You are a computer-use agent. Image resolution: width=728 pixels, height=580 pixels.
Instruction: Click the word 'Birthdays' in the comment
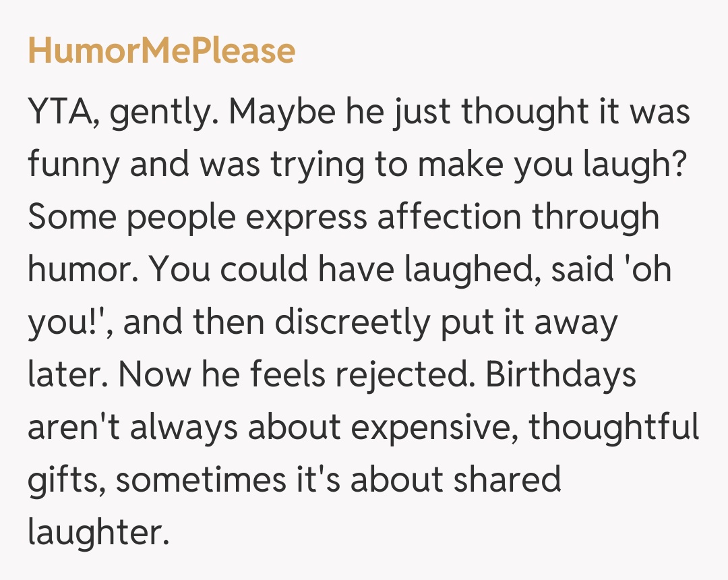point(561,374)
